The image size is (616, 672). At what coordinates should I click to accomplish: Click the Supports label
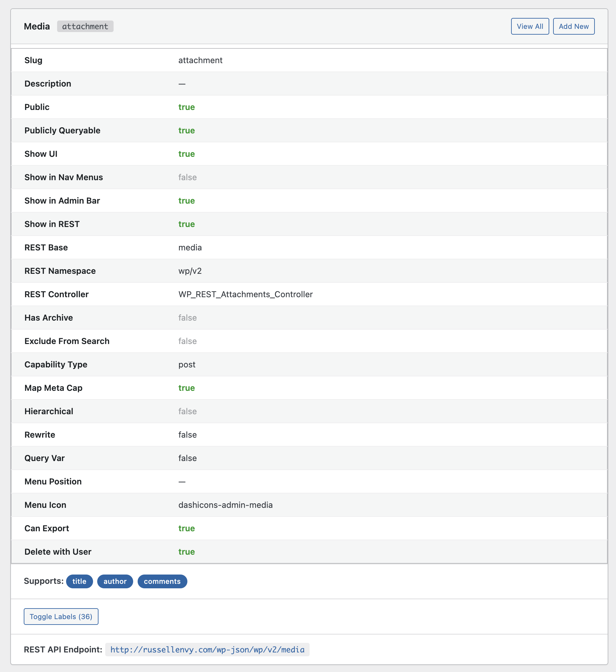(43, 581)
